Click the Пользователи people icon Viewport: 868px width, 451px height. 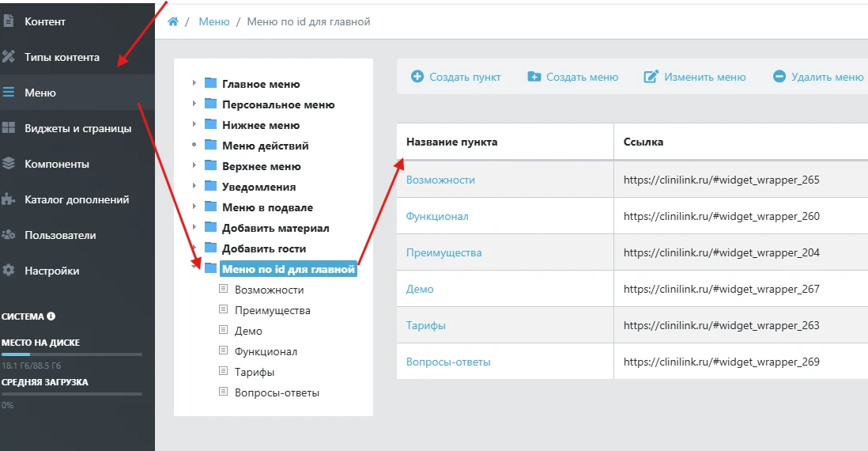(9, 235)
